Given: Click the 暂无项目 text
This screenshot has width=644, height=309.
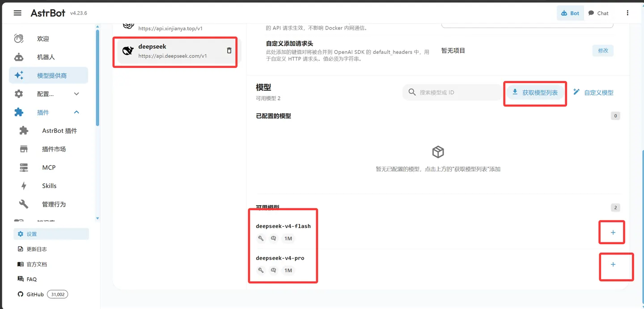Looking at the screenshot, I should pyautogui.click(x=453, y=51).
